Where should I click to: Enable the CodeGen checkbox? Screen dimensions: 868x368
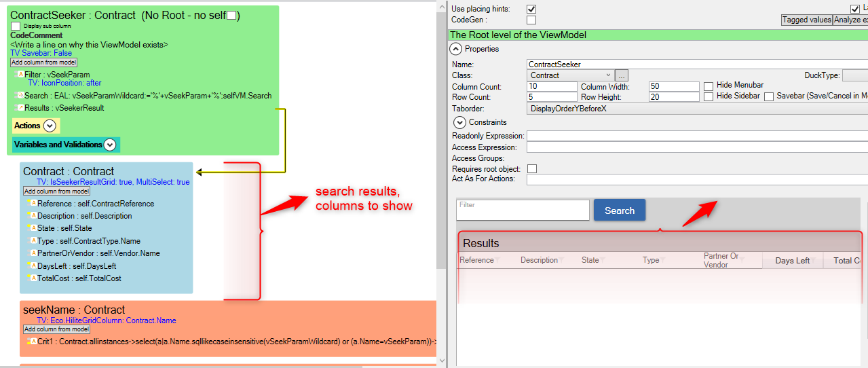tap(531, 20)
